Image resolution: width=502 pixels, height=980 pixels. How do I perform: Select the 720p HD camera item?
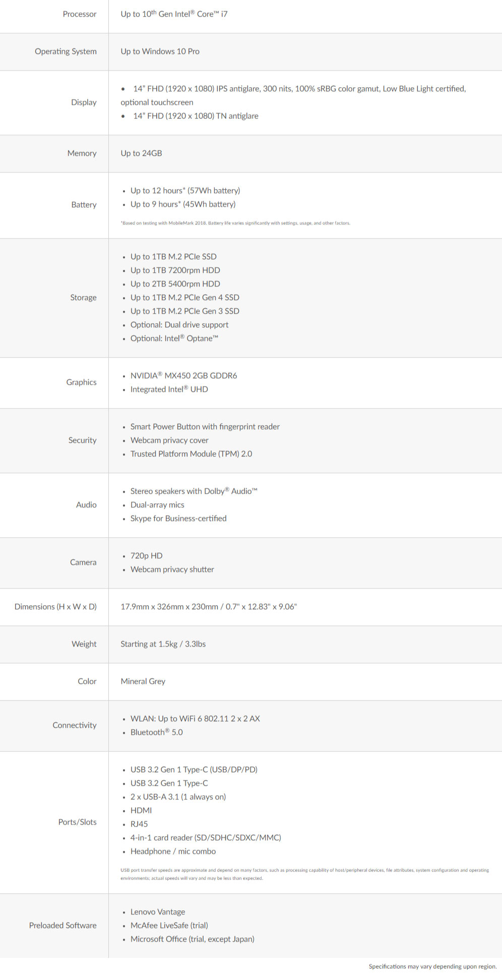pos(146,556)
